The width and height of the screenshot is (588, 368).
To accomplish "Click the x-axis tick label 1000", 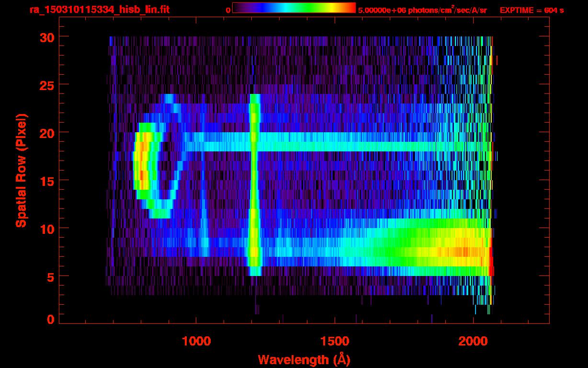I will pos(196,341).
